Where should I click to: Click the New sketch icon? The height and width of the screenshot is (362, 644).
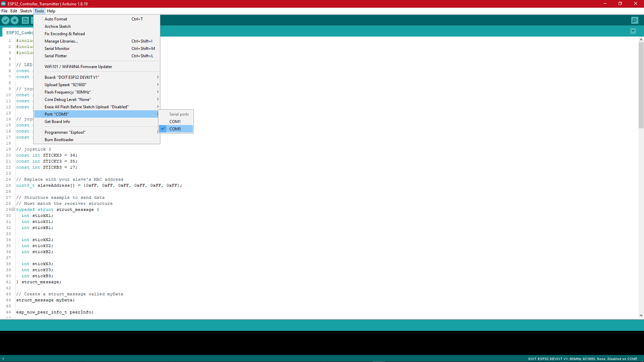tap(25, 21)
